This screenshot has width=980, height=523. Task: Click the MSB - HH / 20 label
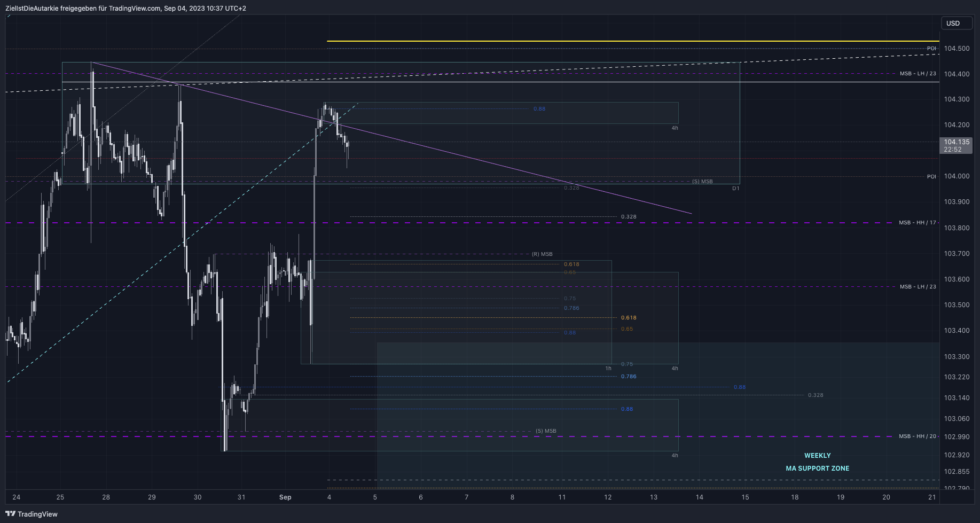click(917, 436)
